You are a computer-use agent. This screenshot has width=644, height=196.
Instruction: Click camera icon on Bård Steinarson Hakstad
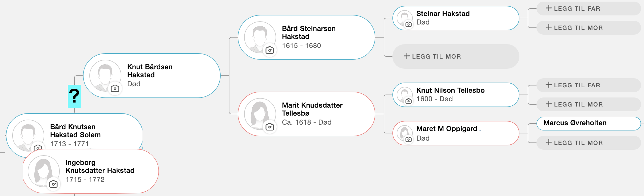[x=270, y=50]
